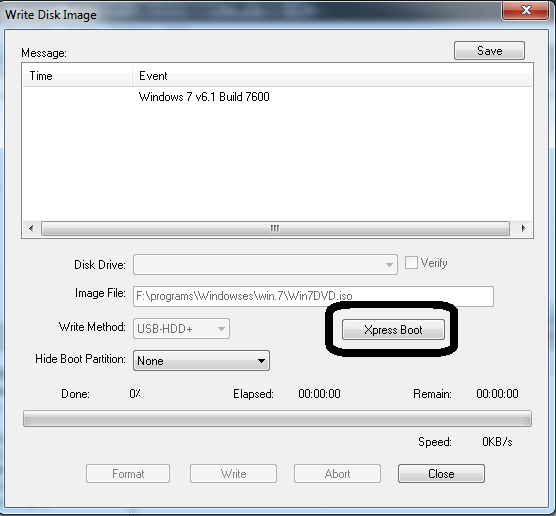Click the Image File path field
This screenshot has height=516, width=556.
pyautogui.click(x=313, y=296)
